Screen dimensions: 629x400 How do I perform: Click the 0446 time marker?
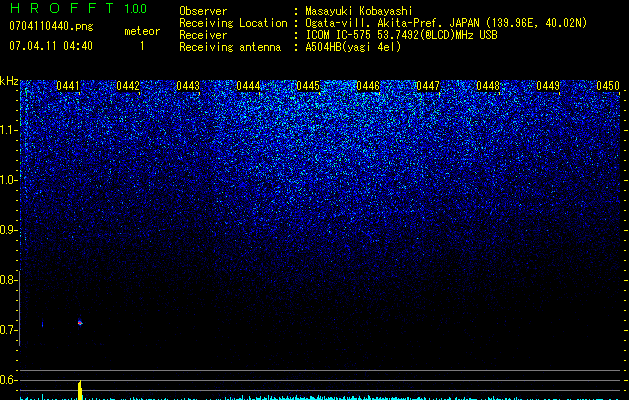pyautogui.click(x=368, y=86)
